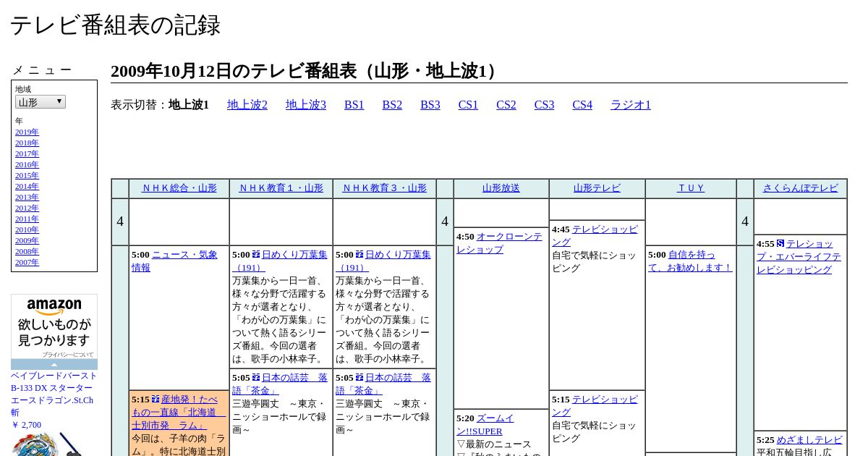
Task: Switch to BS2 listings
Action: coord(392,105)
